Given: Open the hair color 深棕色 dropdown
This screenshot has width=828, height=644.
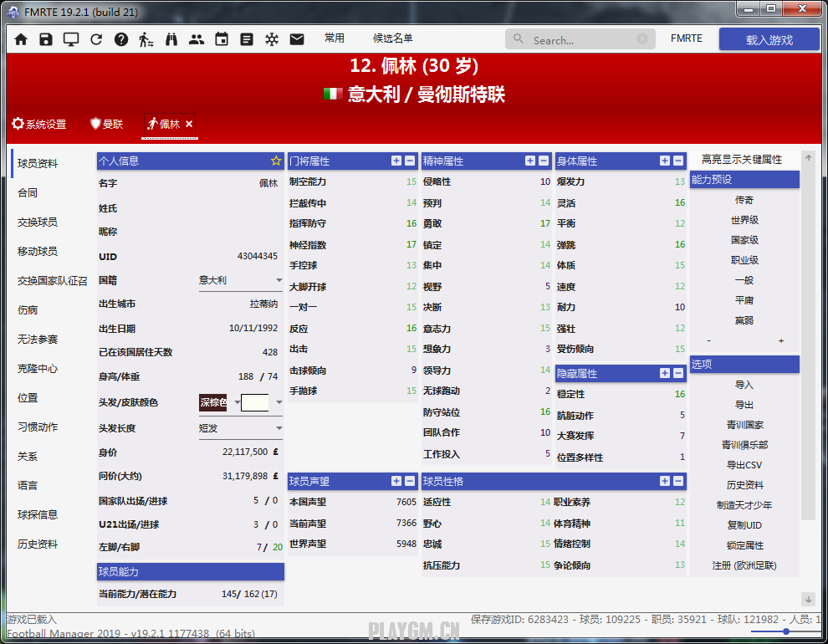Looking at the screenshot, I should click(238, 402).
